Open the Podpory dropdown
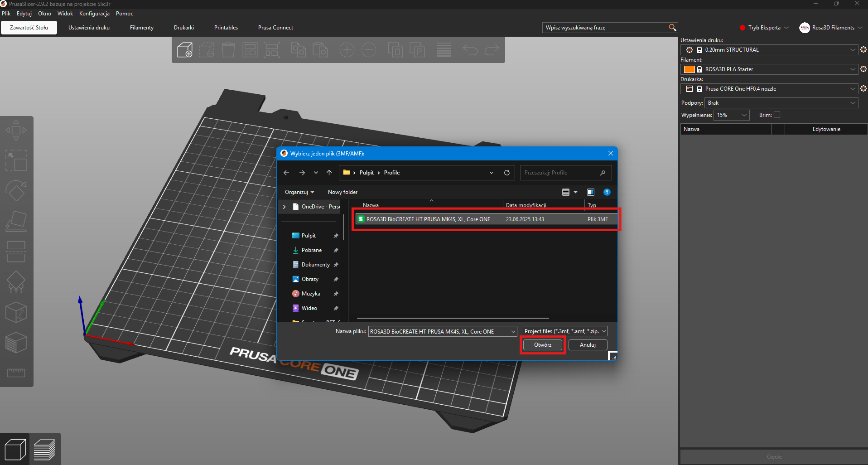Screen dimensions: 868x465 click(781, 103)
